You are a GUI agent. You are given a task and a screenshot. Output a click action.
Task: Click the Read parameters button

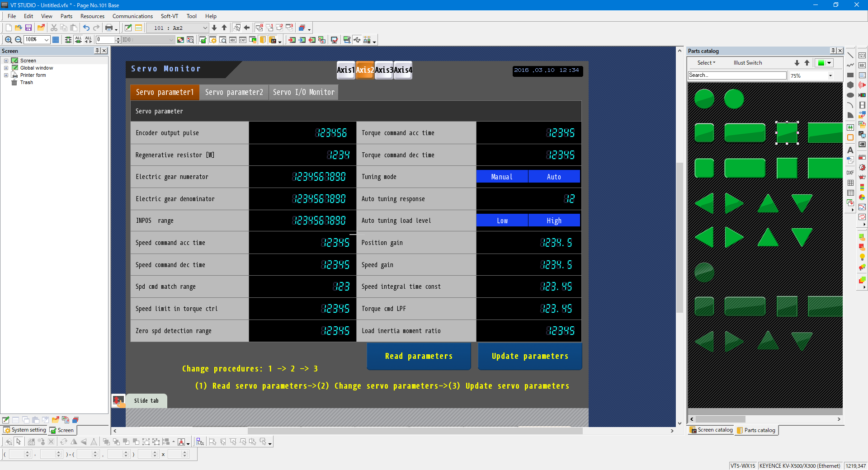click(419, 356)
